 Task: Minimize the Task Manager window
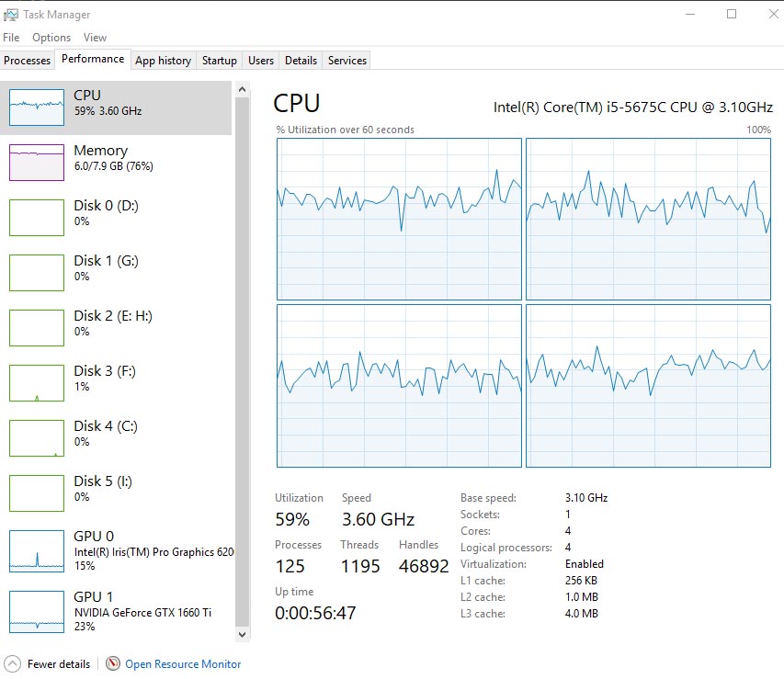tap(690, 14)
